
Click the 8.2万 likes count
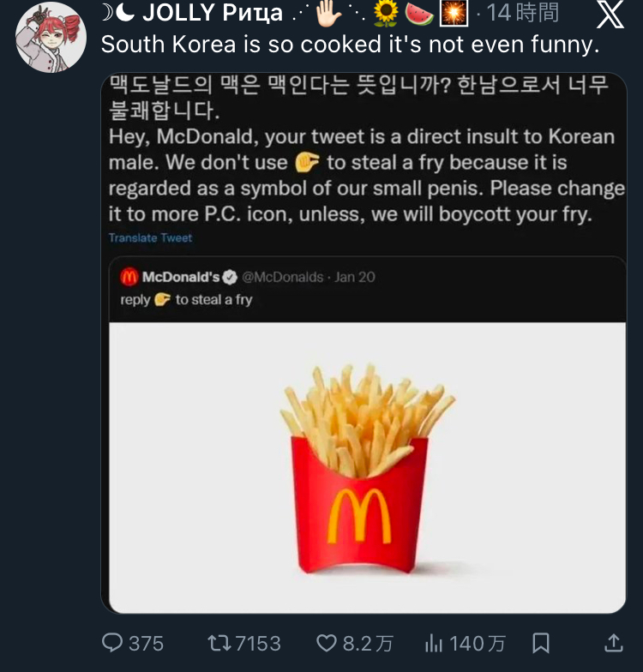(367, 643)
